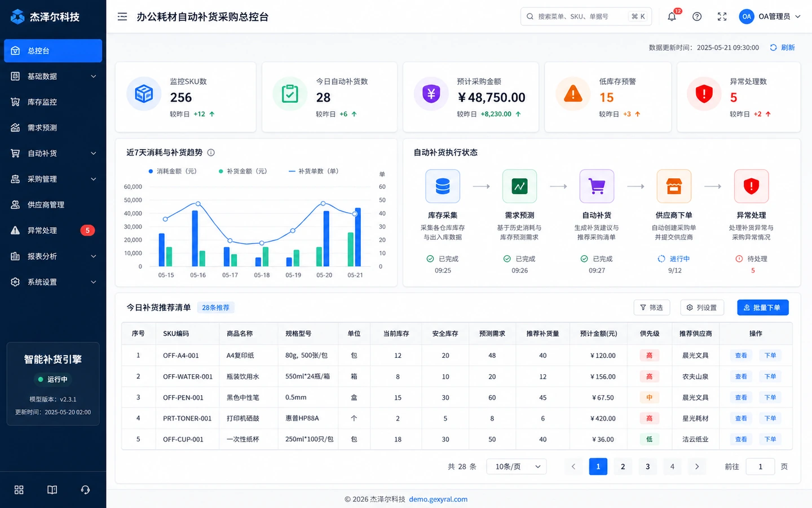Click the 异常处理 shield step icon

coord(751,186)
